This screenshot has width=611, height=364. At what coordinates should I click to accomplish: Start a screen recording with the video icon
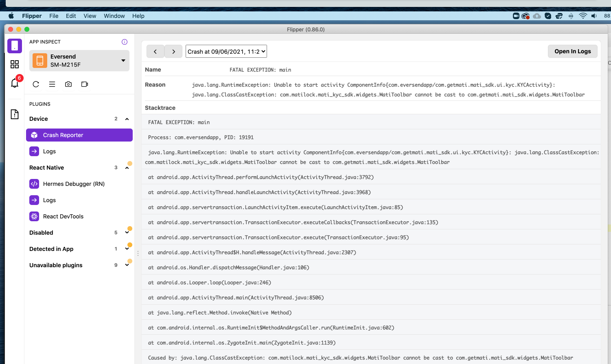coord(84,84)
